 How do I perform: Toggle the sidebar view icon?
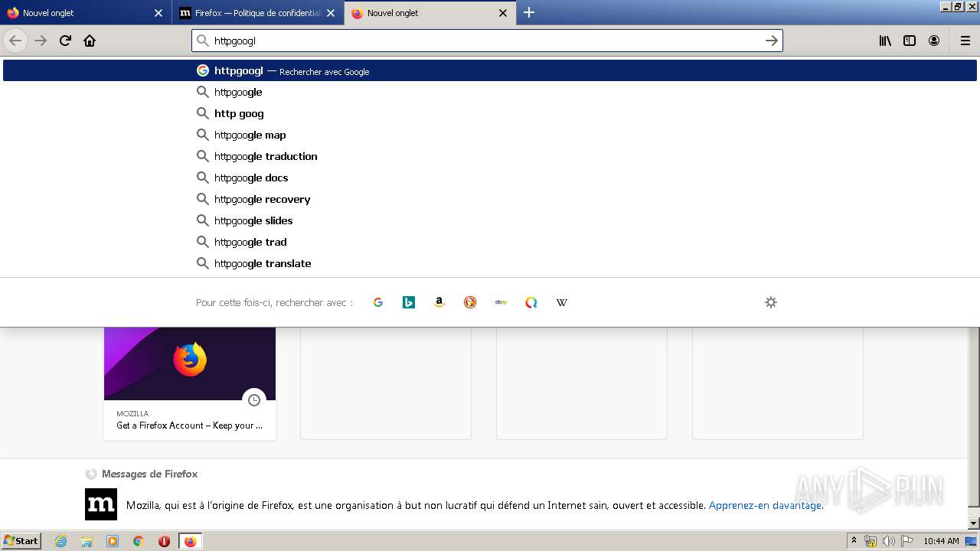click(910, 41)
